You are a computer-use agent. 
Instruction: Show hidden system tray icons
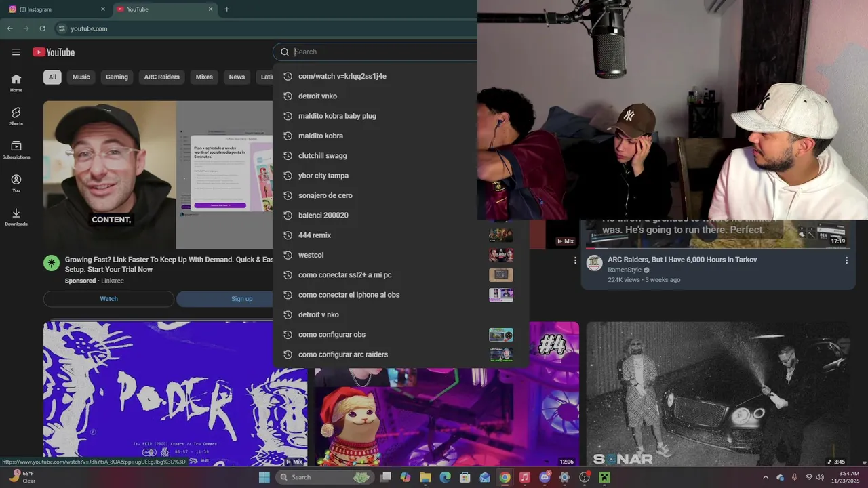coord(766,477)
